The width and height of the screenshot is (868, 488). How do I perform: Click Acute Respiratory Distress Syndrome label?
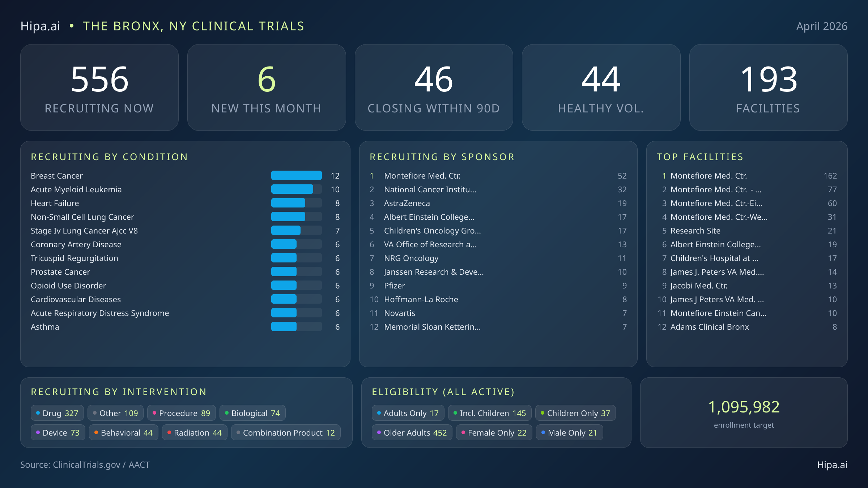pyautogui.click(x=100, y=313)
